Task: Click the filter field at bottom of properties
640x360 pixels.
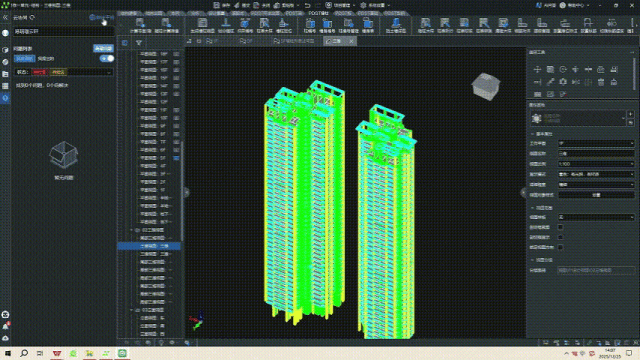Action: [x=596, y=270]
